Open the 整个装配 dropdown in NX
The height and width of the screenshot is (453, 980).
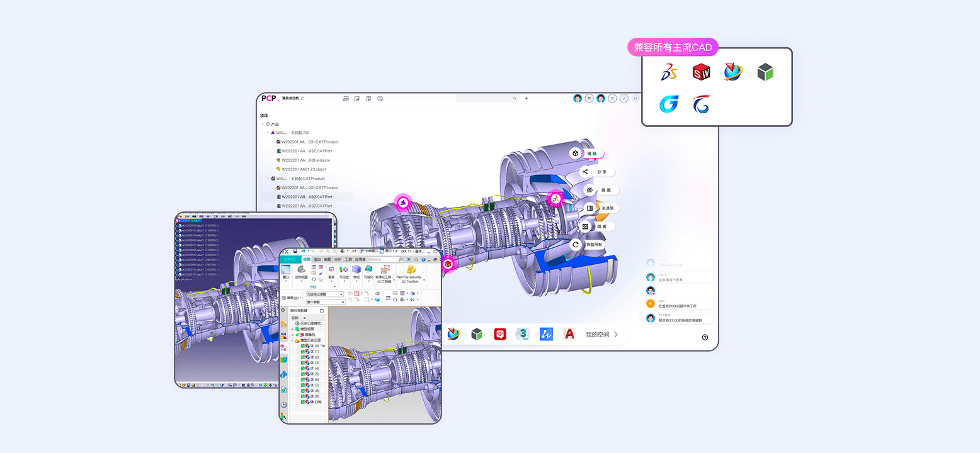tap(341, 302)
